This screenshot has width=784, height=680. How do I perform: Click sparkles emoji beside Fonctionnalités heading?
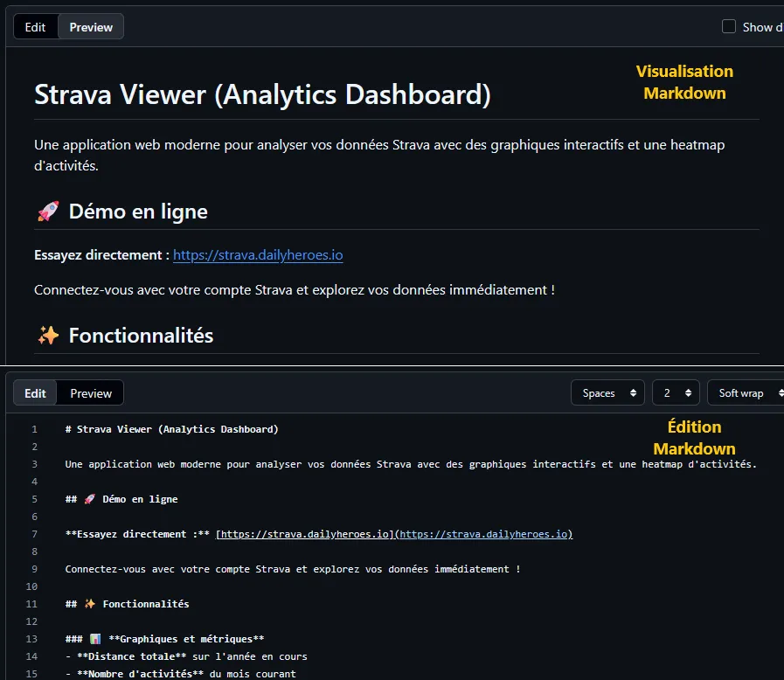tap(48, 336)
